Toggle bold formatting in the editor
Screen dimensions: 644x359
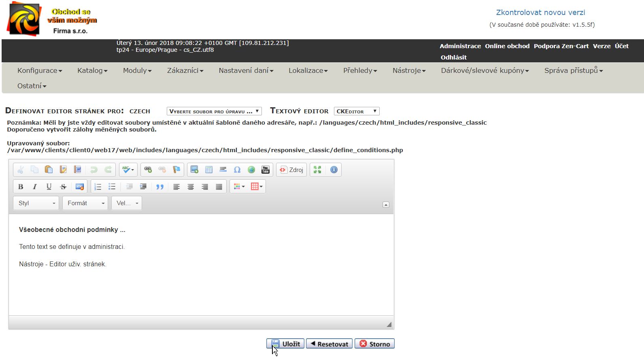pos(21,187)
